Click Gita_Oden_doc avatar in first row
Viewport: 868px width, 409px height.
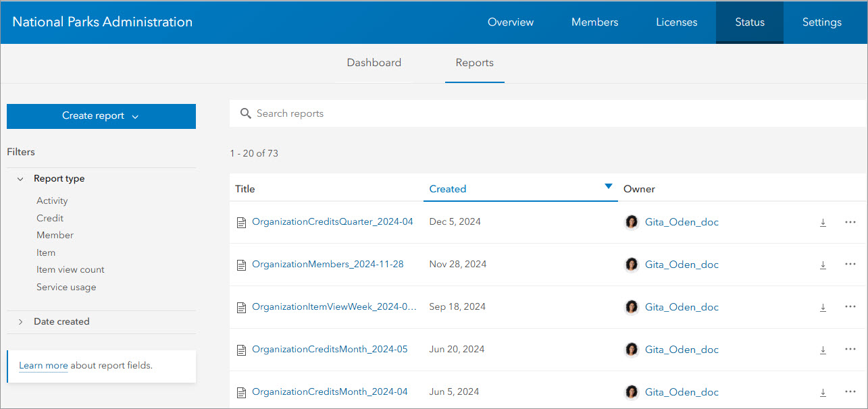(632, 222)
